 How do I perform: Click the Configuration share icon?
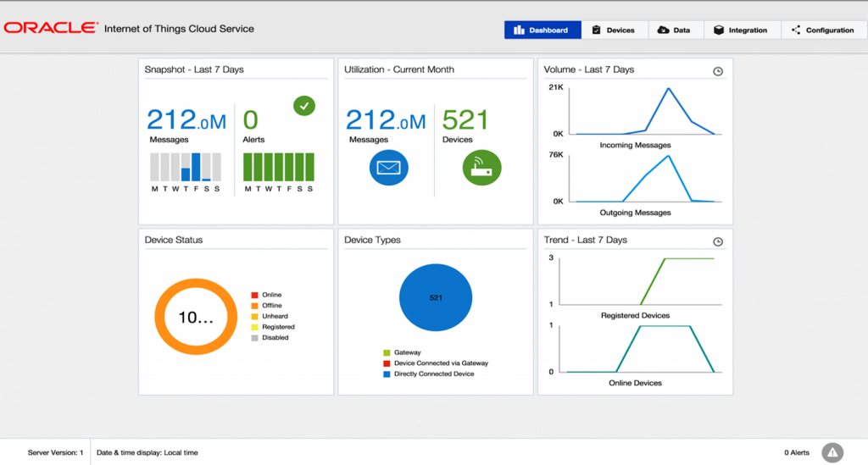click(796, 30)
